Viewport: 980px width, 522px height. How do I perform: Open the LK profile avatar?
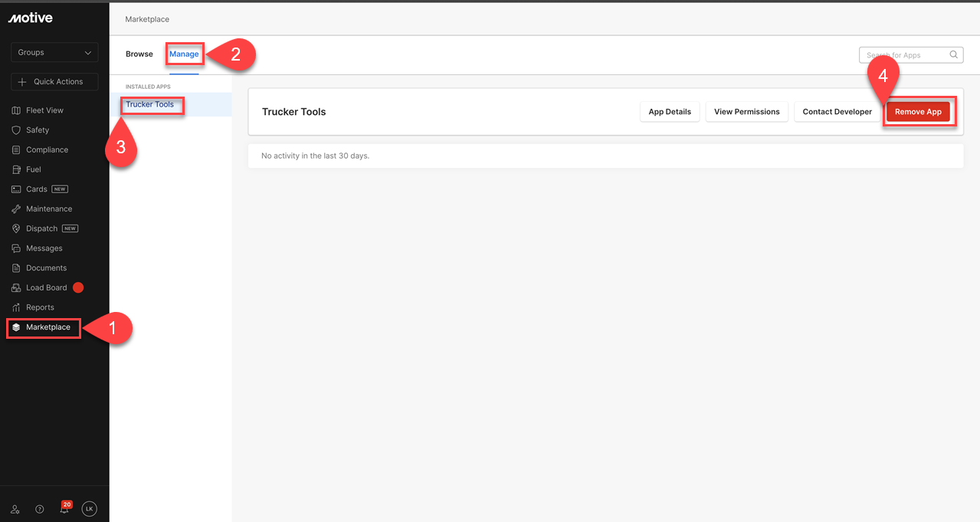click(90, 509)
